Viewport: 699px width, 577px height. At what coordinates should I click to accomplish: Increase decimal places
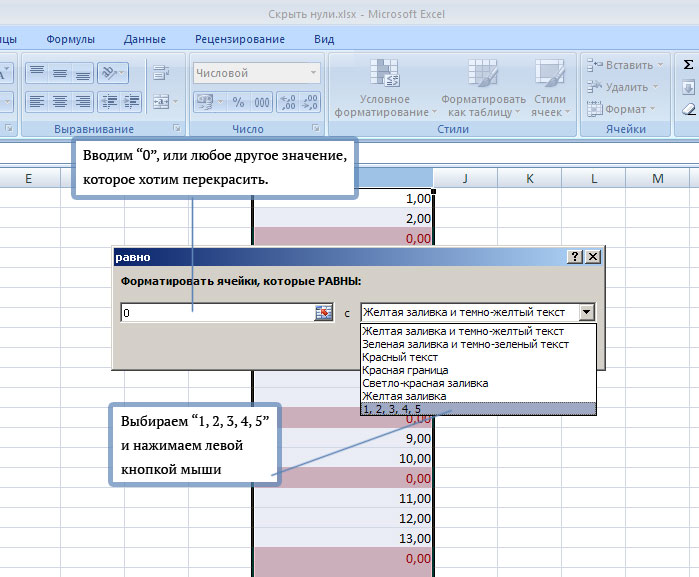pos(288,102)
